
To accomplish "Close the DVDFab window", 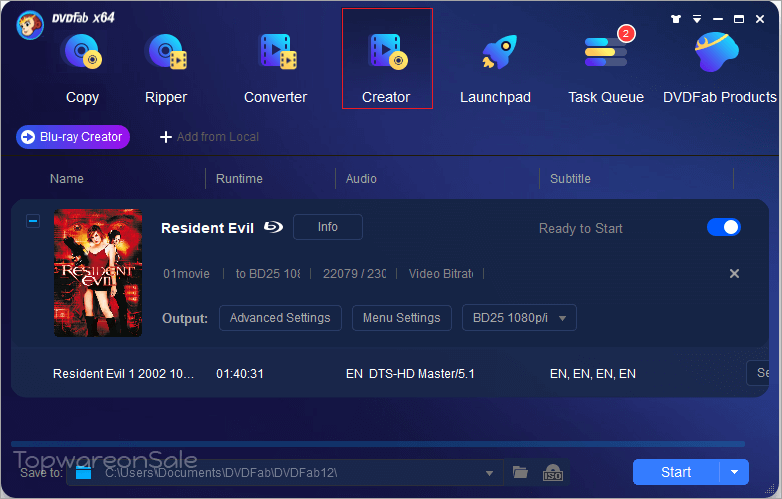I will (x=760, y=19).
